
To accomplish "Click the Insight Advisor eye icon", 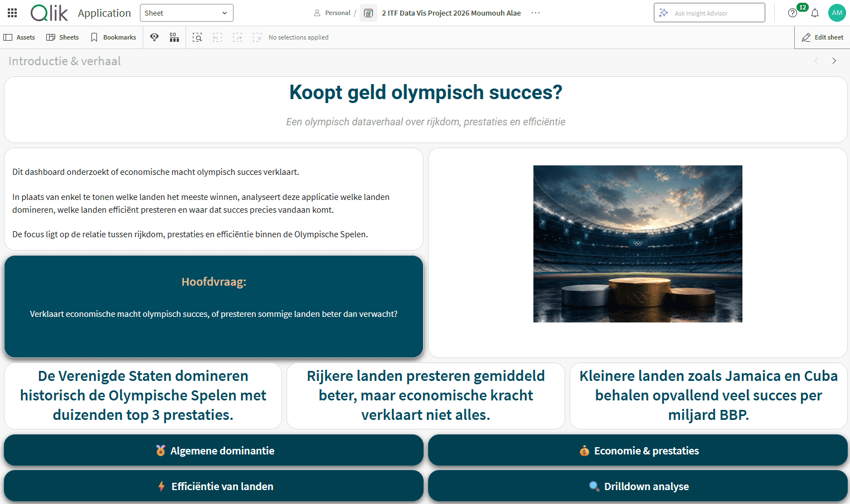I will [x=154, y=37].
